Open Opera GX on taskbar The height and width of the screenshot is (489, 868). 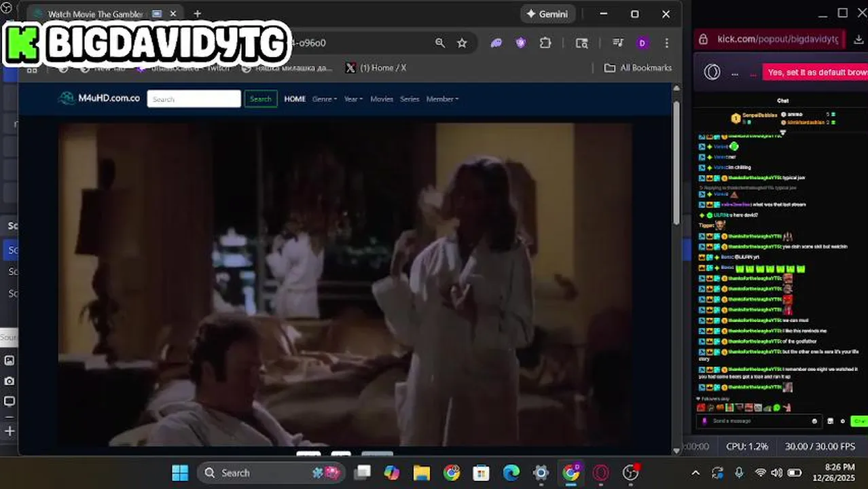pyautogui.click(x=601, y=473)
